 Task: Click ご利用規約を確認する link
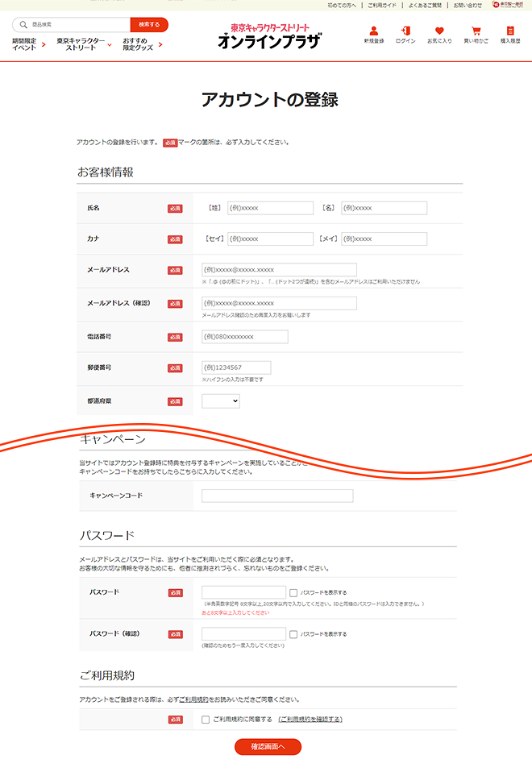(310, 719)
